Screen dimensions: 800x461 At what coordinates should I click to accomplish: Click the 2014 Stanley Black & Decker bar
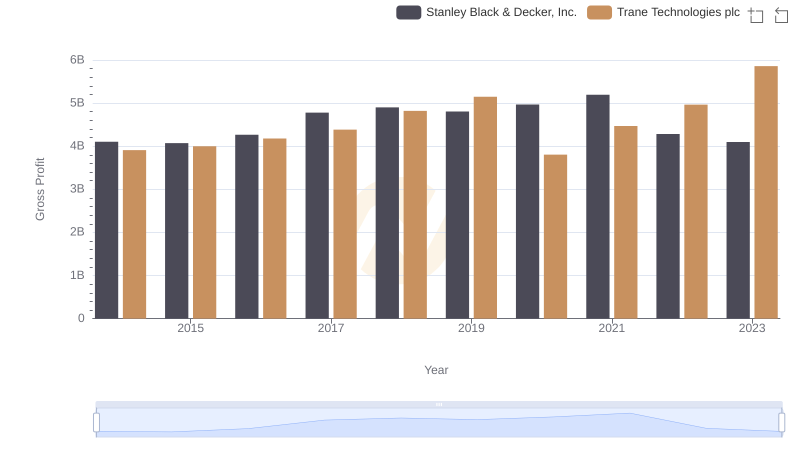[107, 230]
